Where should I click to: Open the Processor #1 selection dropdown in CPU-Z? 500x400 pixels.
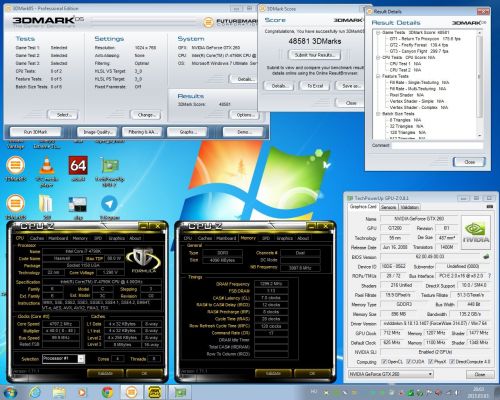(63, 359)
